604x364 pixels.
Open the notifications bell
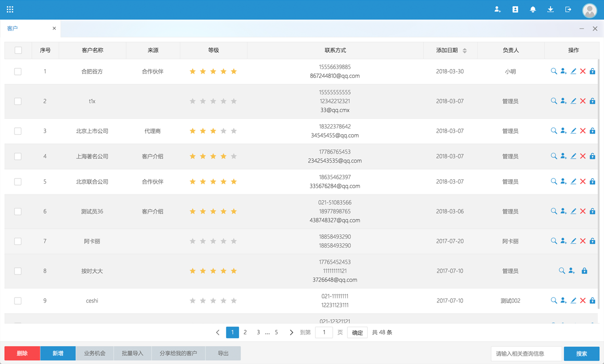click(533, 9)
